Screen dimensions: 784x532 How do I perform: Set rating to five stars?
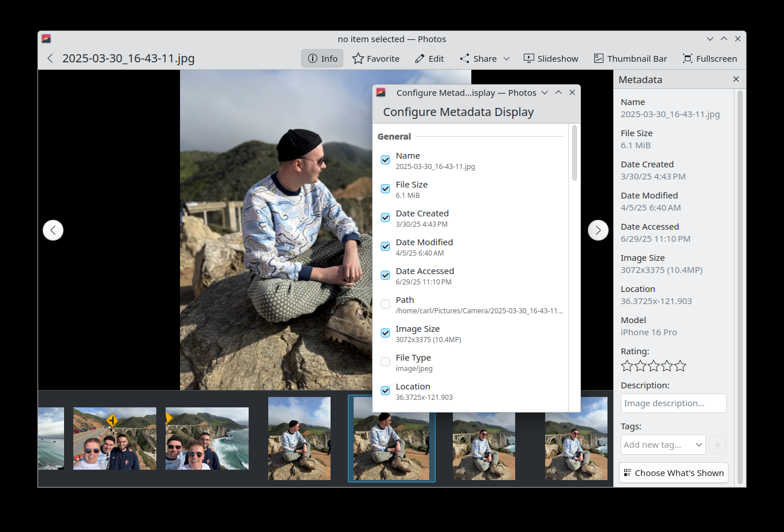(680, 366)
